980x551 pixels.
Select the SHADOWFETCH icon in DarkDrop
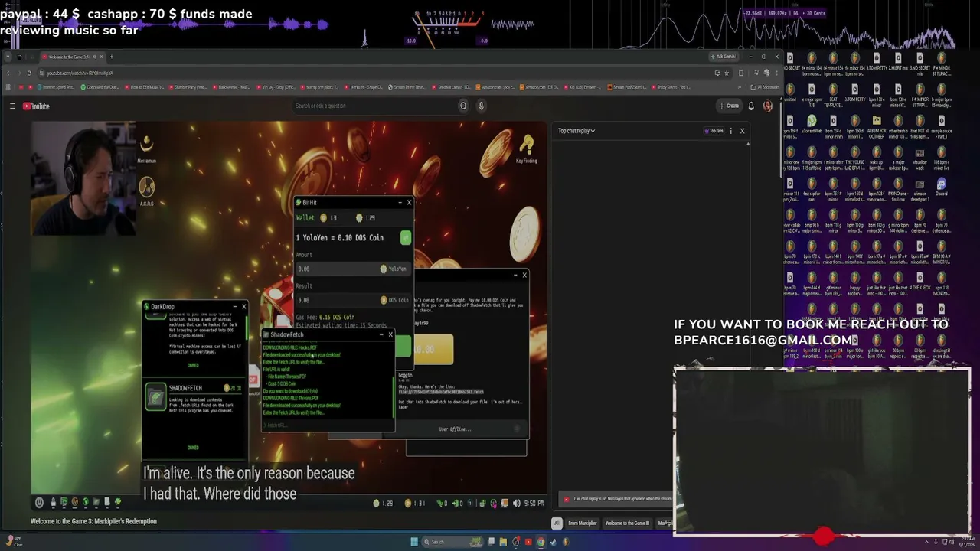coord(156,397)
